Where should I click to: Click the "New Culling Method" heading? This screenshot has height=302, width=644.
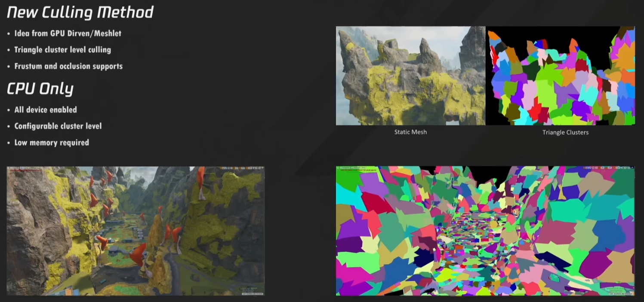80,12
